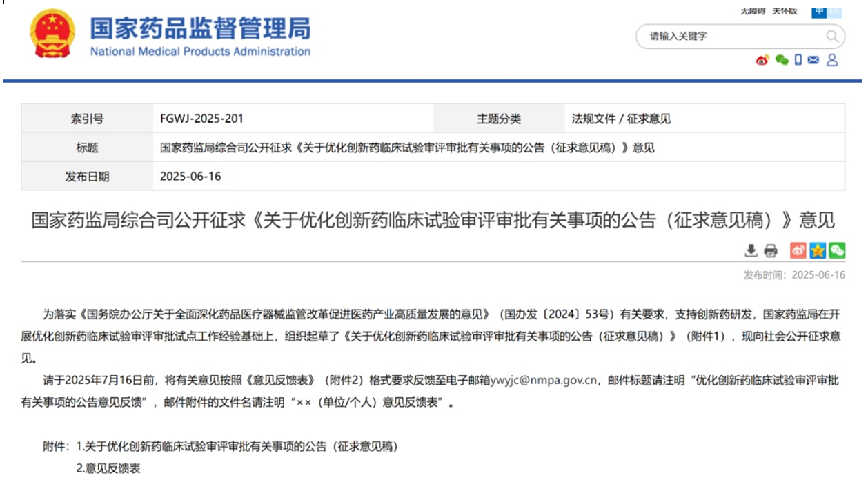Open the 无障碍 accessibility link
Image resolution: width=868 pixels, height=482 pixels.
[753, 11]
